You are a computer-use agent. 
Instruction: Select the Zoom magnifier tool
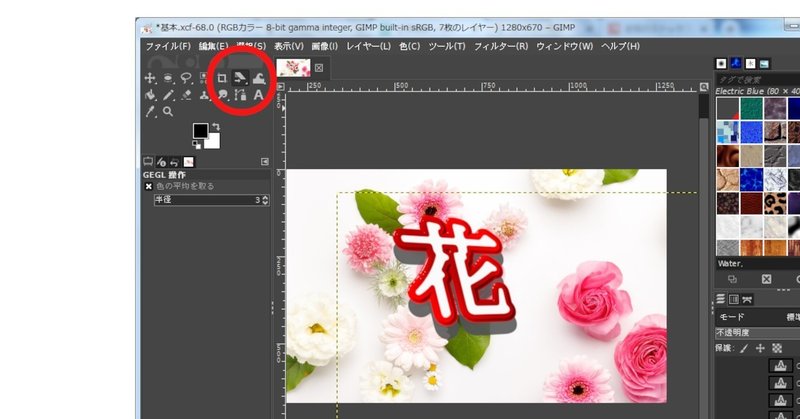[x=168, y=112]
